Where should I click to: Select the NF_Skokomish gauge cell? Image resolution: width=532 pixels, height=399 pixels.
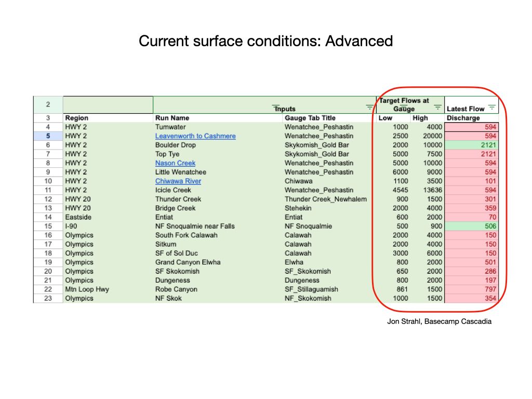329,299
